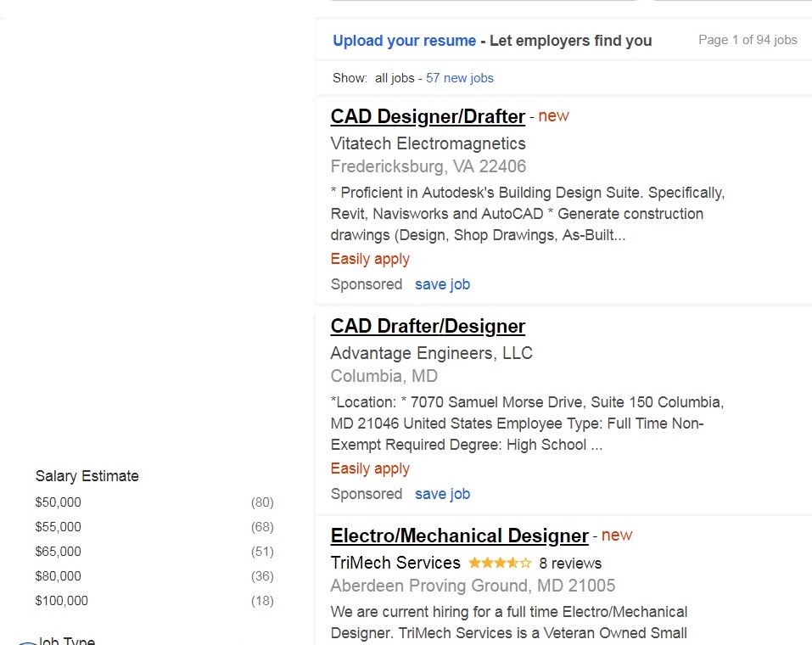Save the Advantage Engineers CAD Drafter/Designer job
812x645 pixels.
[442, 494]
